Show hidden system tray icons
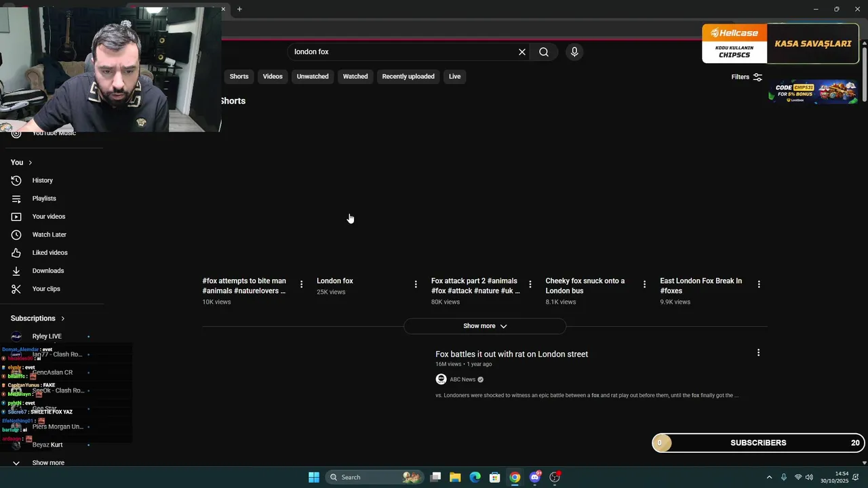 (x=769, y=477)
